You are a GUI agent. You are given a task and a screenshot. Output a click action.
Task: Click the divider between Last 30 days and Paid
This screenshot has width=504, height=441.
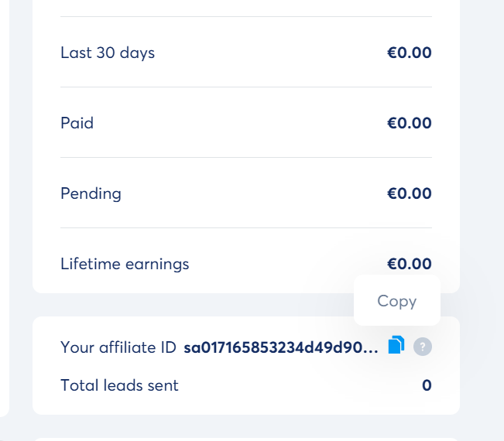[245, 87]
